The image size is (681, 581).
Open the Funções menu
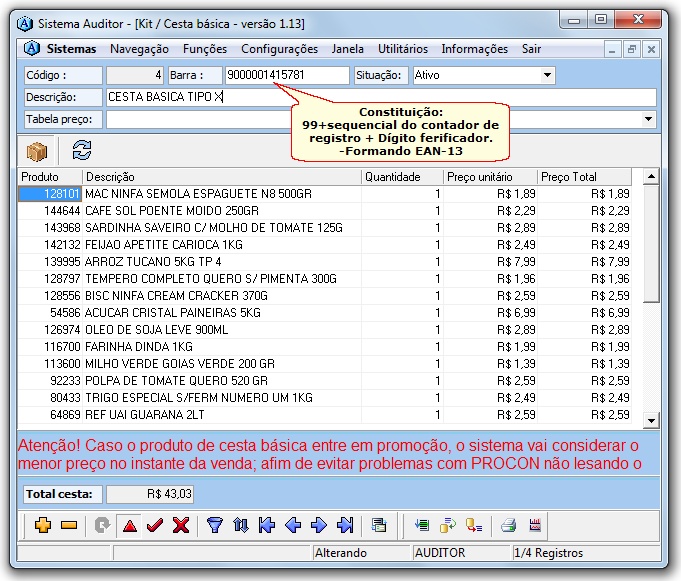(205, 48)
